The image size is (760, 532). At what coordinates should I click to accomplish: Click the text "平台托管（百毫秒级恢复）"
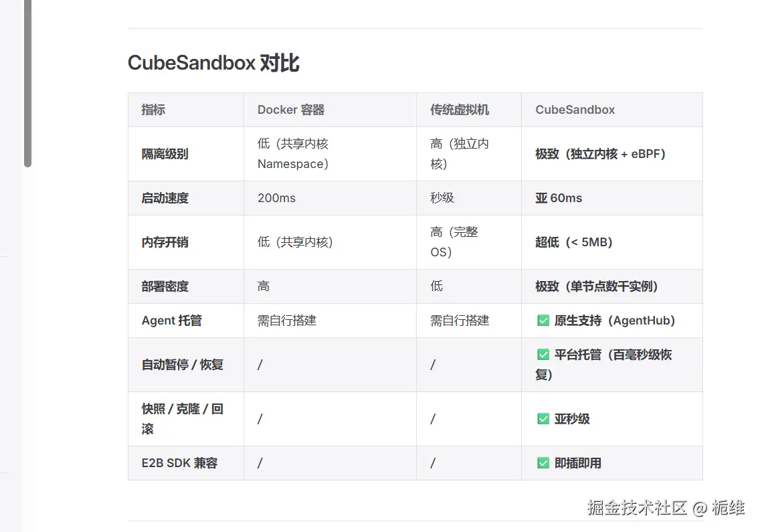click(x=604, y=365)
